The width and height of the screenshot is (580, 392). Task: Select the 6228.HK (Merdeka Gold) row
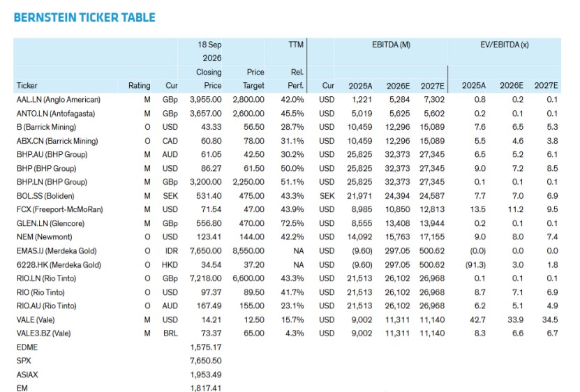tap(287, 265)
